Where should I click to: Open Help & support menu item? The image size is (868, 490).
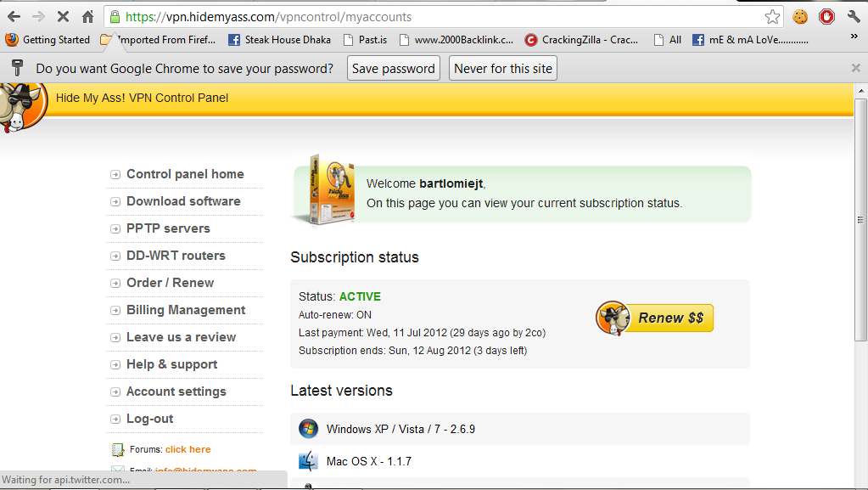pyautogui.click(x=171, y=364)
